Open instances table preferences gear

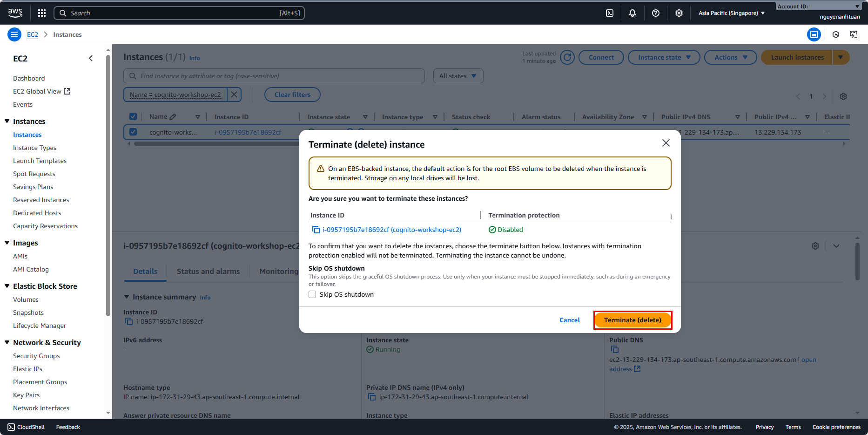click(843, 96)
